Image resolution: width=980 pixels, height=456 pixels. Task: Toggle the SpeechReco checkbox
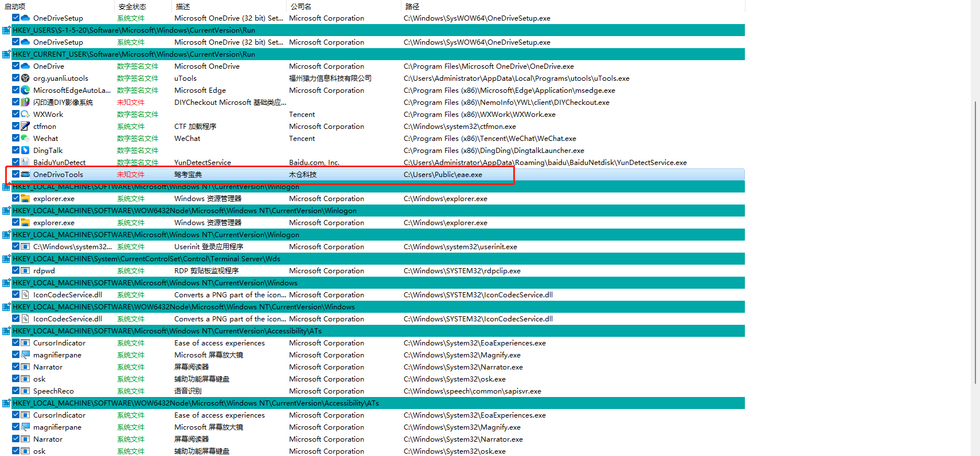pyautogui.click(x=15, y=391)
